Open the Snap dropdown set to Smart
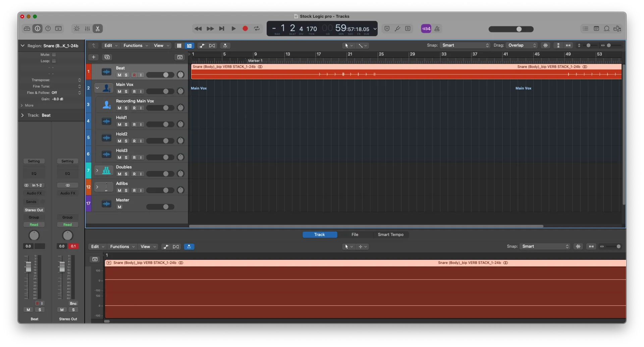The width and height of the screenshot is (644, 347). [465, 45]
